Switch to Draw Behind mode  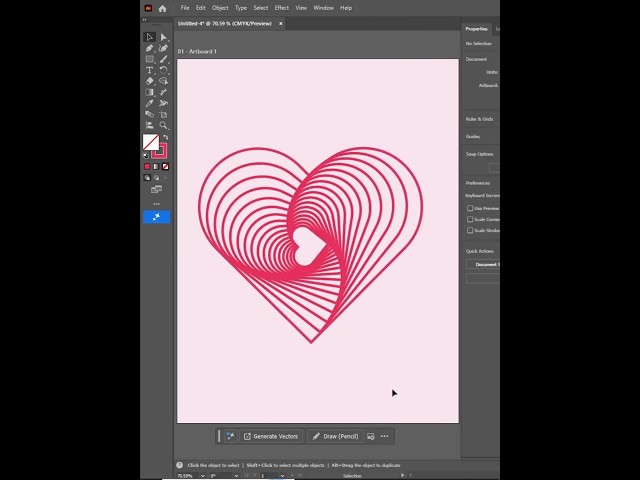click(156, 178)
